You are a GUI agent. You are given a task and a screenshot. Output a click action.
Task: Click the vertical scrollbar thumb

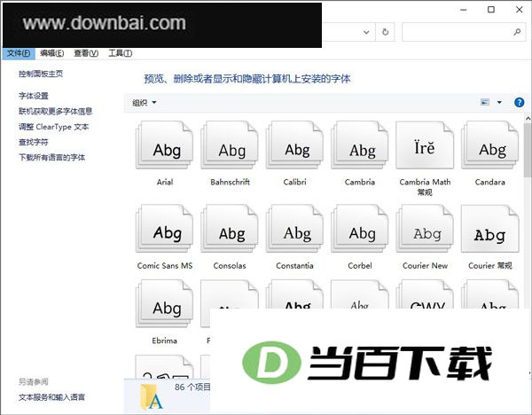coord(528,150)
